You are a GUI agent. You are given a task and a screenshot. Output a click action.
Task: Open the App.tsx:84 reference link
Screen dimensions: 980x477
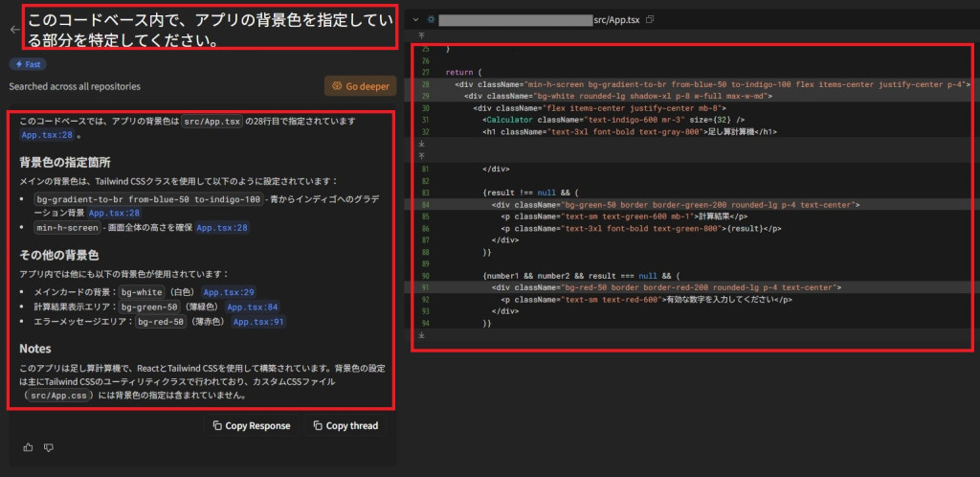pos(252,307)
